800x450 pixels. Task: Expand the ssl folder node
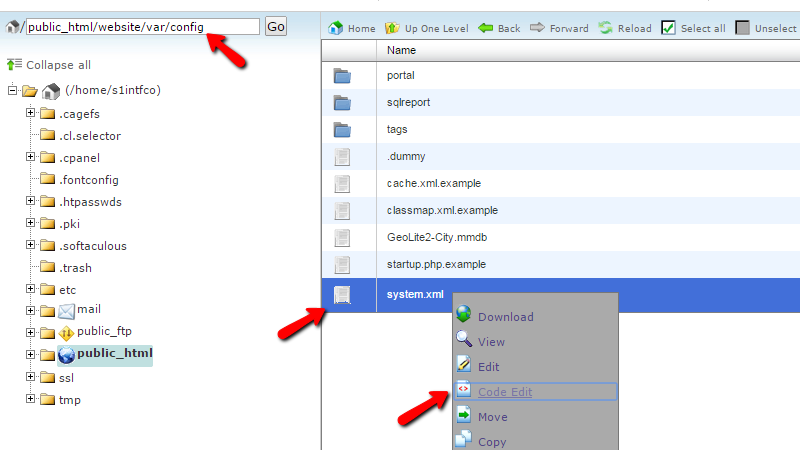[31, 377]
